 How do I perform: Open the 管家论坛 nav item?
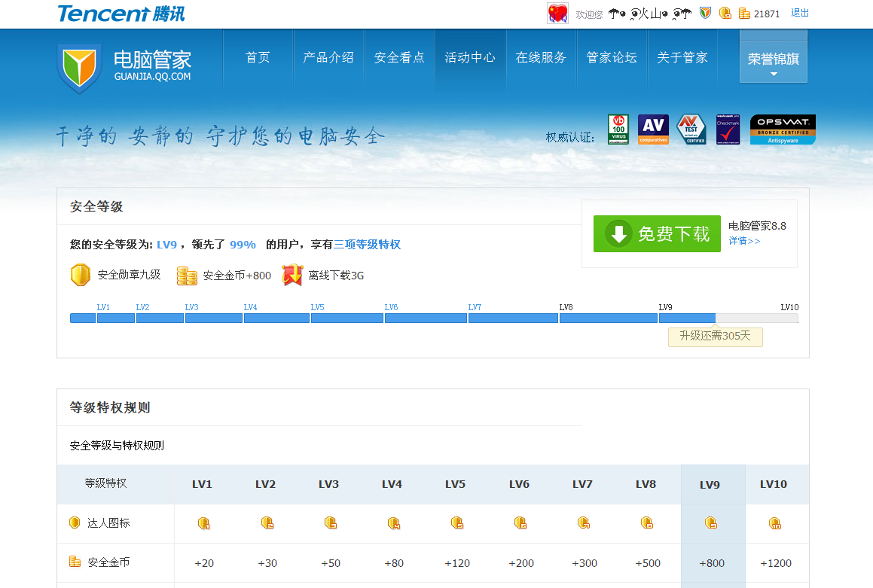coord(612,57)
